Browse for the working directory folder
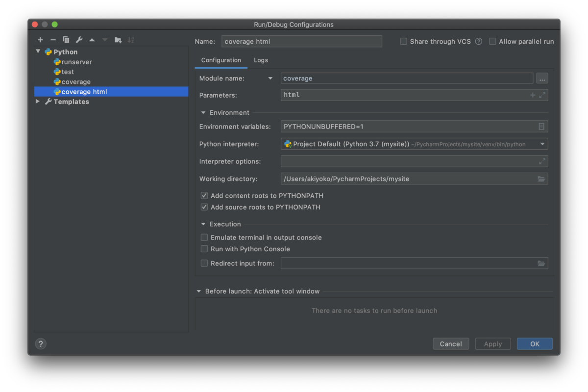The height and width of the screenshot is (392, 588). point(541,179)
